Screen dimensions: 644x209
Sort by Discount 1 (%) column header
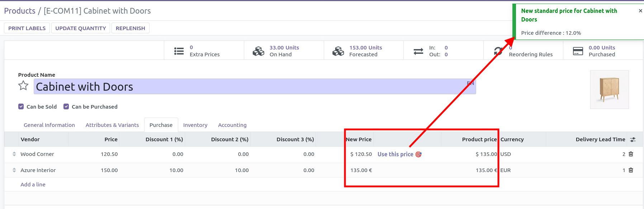coord(152,139)
